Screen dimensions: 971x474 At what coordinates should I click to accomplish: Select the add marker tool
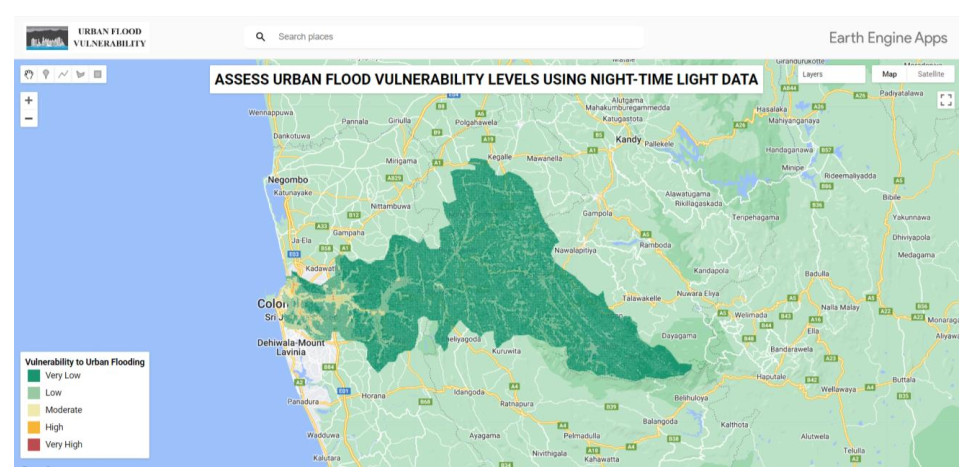coord(46,74)
